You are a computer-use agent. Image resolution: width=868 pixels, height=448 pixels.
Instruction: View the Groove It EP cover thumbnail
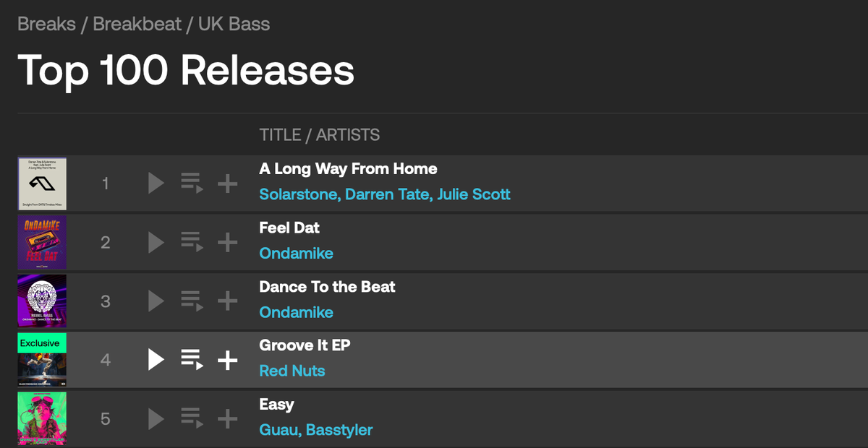42,359
